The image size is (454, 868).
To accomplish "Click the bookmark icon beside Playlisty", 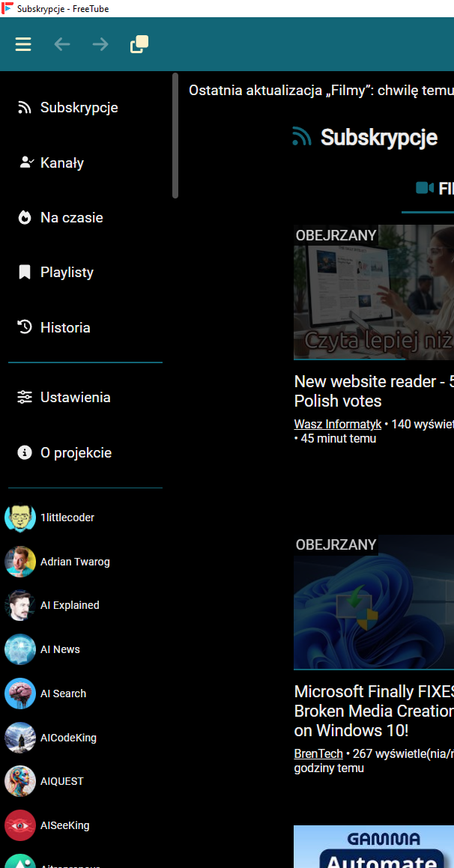I will click(x=25, y=273).
